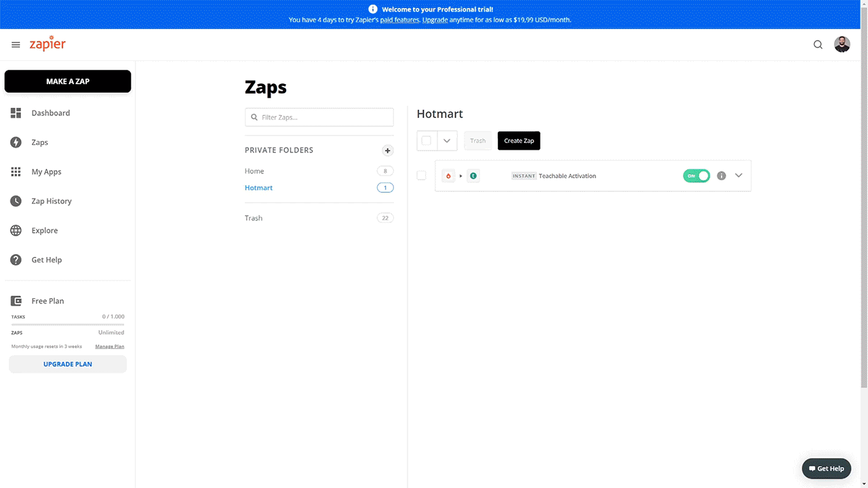The height and width of the screenshot is (488, 868).
Task: Click the Free Plan label
Action: tap(47, 301)
